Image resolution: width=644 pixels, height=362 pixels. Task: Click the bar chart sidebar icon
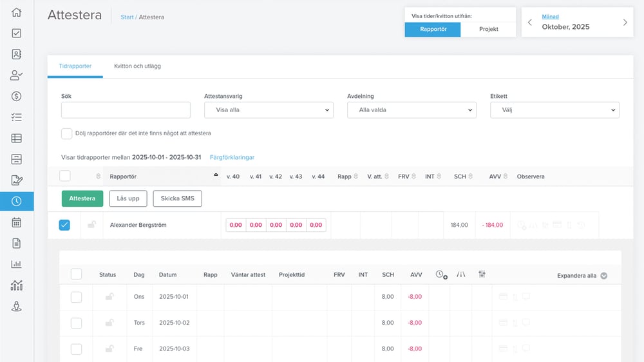click(17, 264)
